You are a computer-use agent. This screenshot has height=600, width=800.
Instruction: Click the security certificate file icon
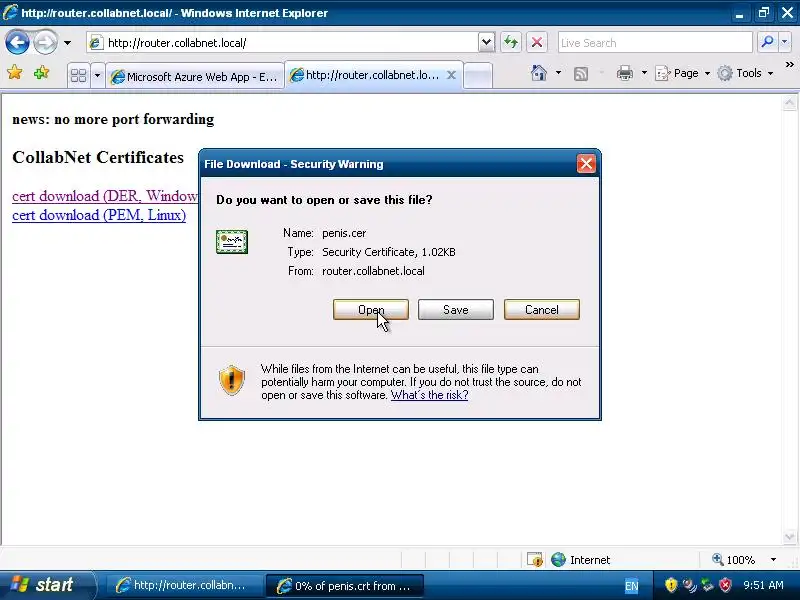tap(232, 242)
